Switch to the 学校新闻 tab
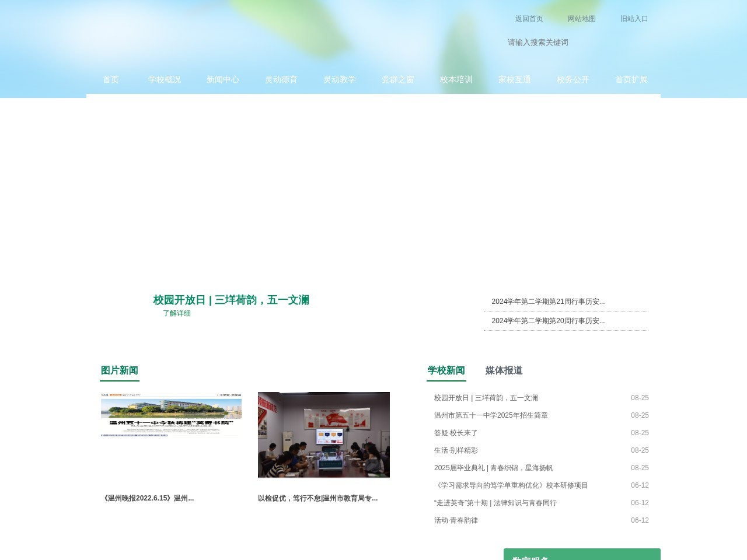Screen dimensions: 747x560 (446, 370)
